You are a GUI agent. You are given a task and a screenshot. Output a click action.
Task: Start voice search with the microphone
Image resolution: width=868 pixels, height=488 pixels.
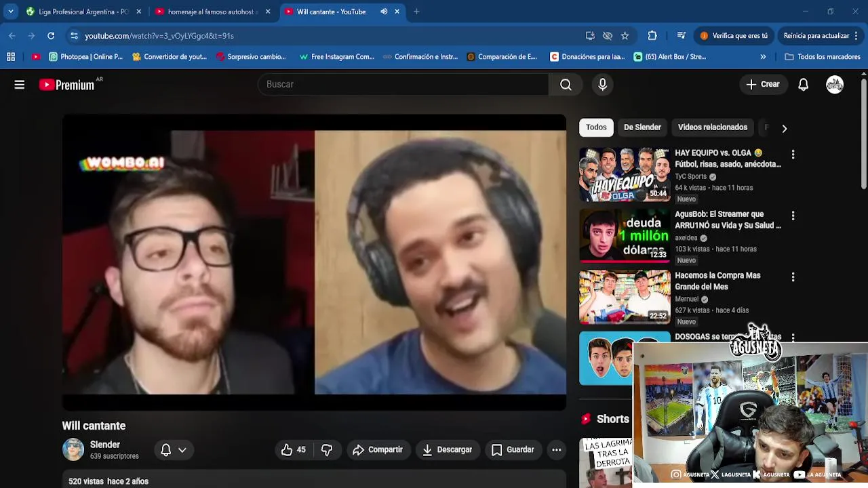coord(602,85)
